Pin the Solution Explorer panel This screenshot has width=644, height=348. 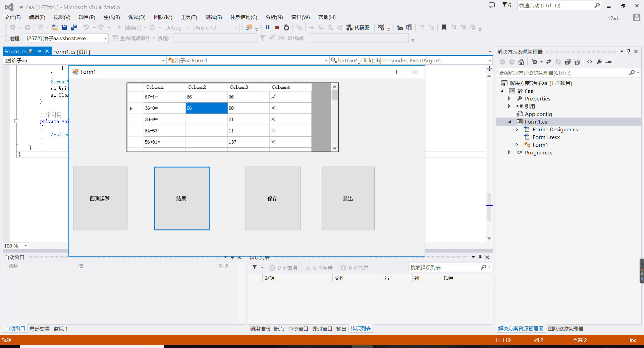click(x=629, y=52)
